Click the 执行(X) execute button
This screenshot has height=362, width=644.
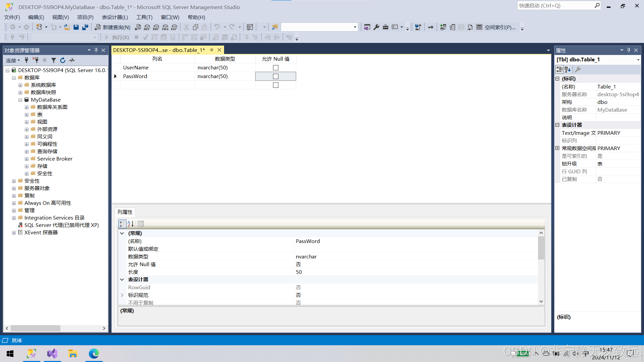[120, 37]
